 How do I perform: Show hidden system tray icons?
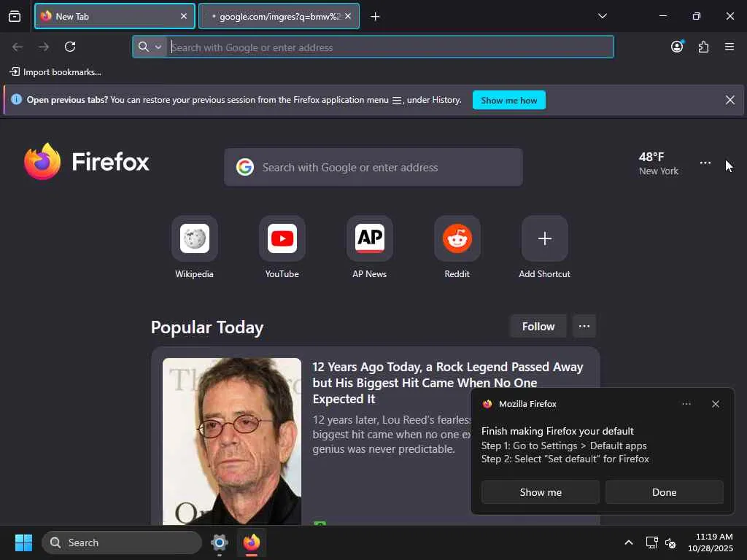[628, 542]
